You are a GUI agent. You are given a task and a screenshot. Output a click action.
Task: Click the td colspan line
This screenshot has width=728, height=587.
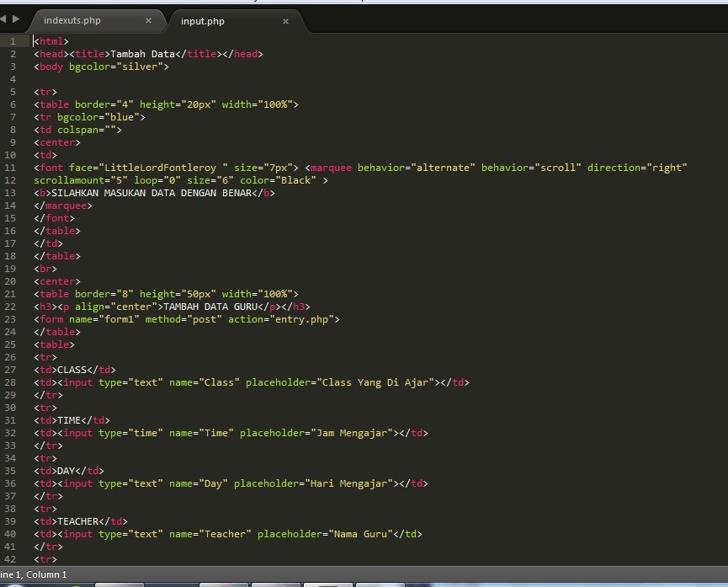pos(77,130)
